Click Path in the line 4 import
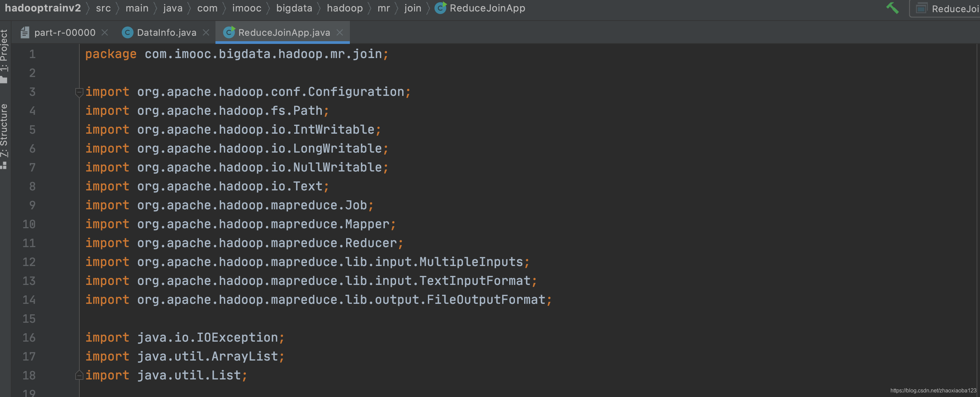 click(x=308, y=111)
